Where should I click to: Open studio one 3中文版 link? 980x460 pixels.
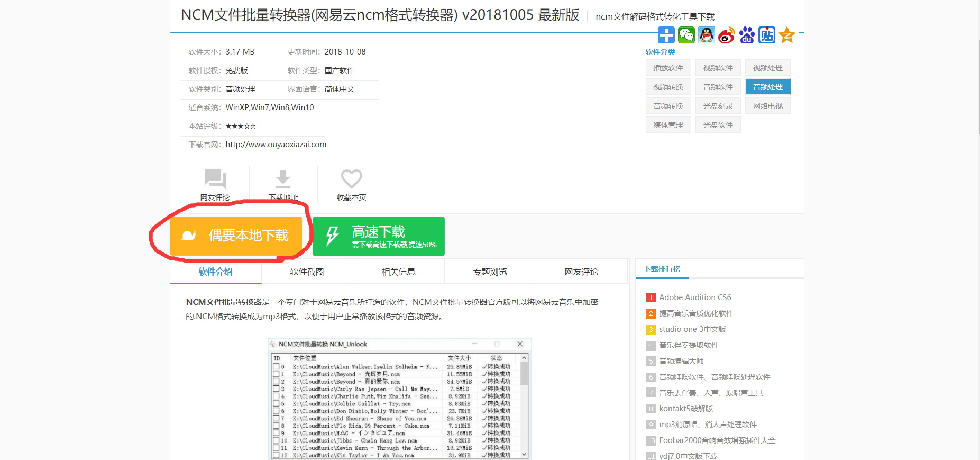[692, 329]
